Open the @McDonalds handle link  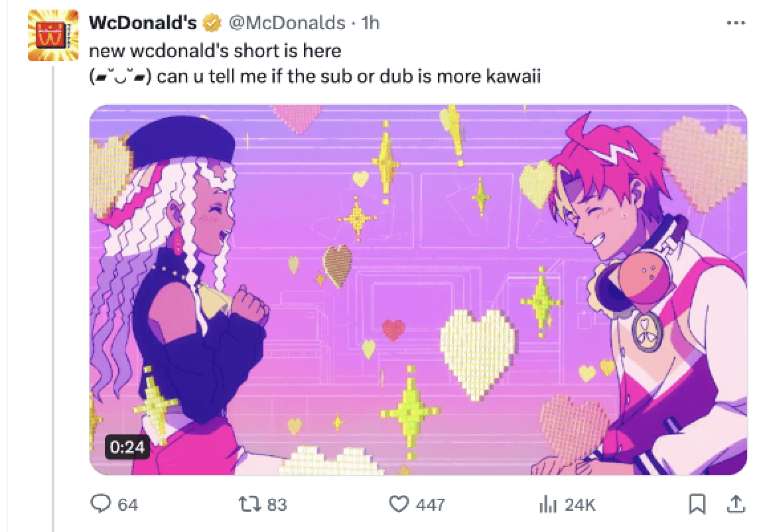287,23
